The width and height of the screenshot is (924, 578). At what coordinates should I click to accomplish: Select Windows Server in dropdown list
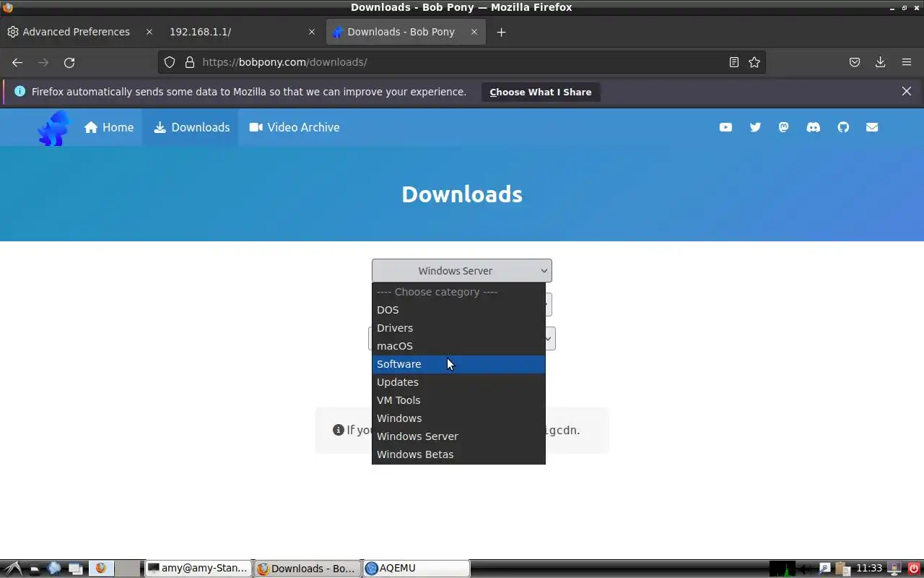click(458, 436)
